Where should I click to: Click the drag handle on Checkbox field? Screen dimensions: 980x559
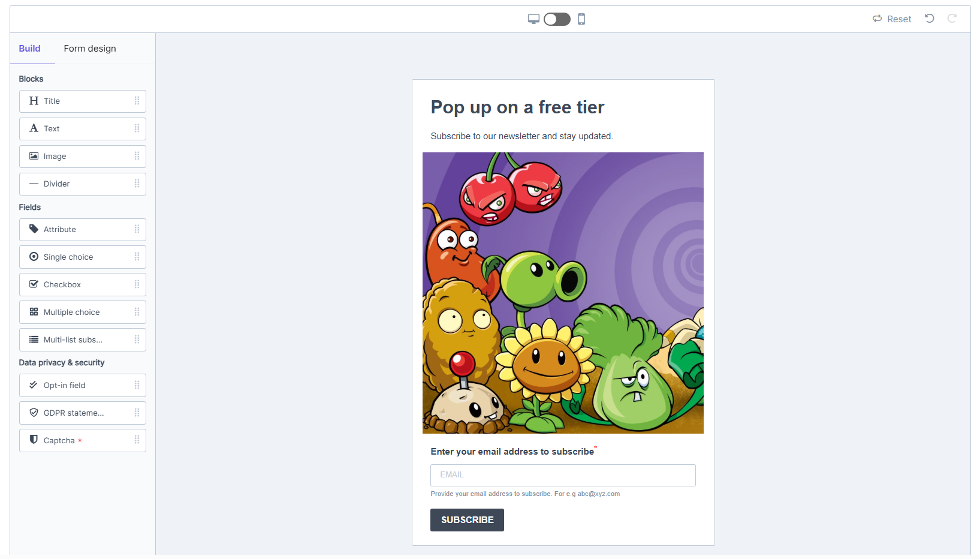click(x=137, y=285)
